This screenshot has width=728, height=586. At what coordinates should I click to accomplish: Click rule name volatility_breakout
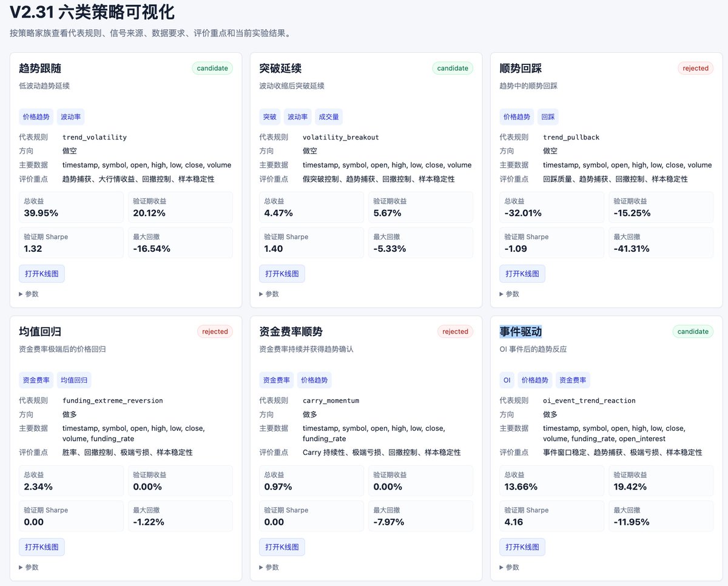tap(341, 137)
